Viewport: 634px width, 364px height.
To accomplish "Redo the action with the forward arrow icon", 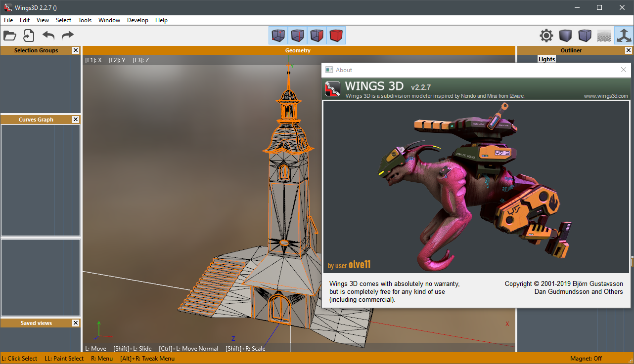I will click(x=67, y=36).
